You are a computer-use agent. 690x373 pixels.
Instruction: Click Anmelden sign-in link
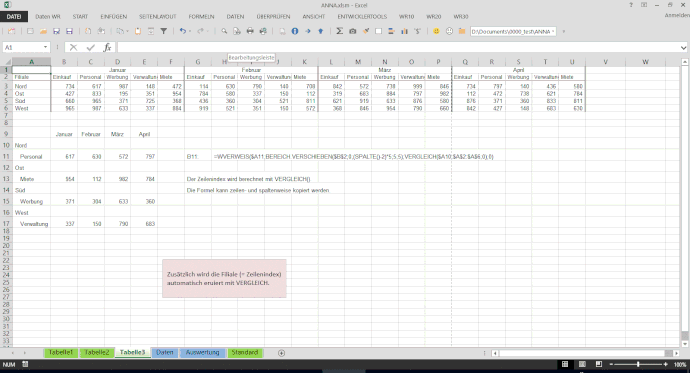tap(677, 15)
